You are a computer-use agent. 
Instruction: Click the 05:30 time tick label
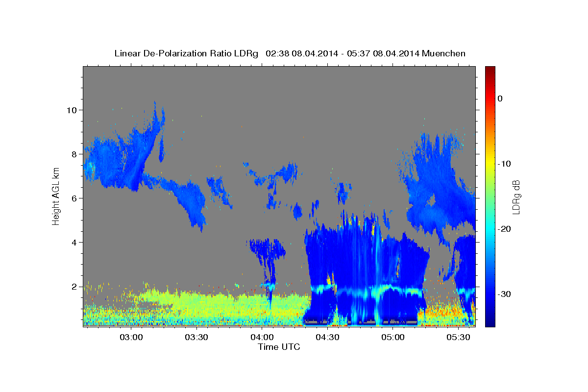458,338
